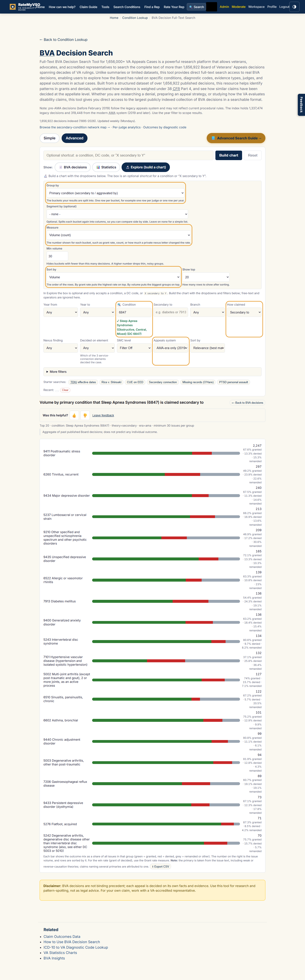Open the Decided on element dropdown
This screenshot has height=980, width=305.
pos(97,348)
